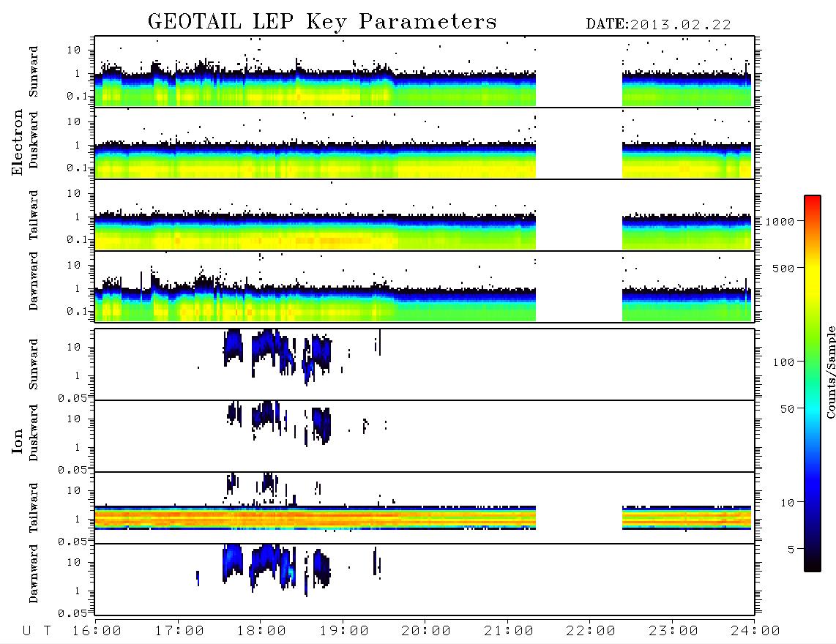Click the "GEOTAIL LEP Key Parameters" title

(322, 22)
